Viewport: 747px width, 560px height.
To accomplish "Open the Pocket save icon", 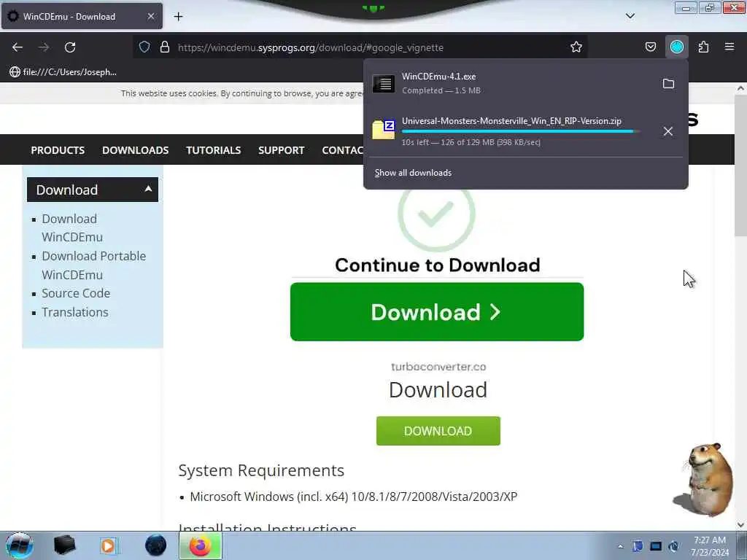I will [650, 47].
